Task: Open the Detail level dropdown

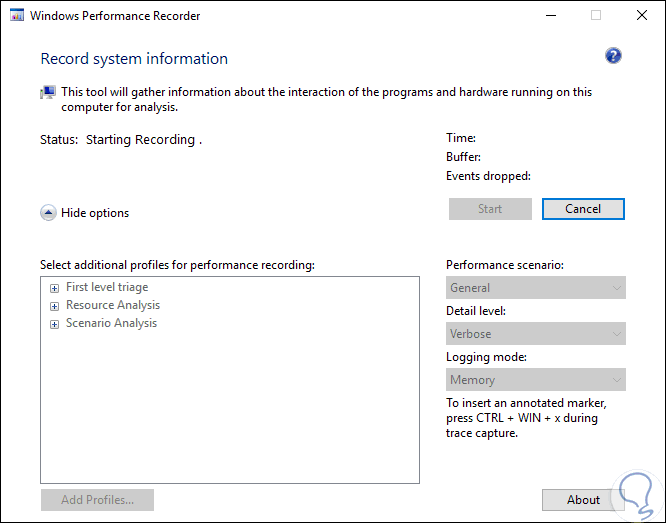Action: 536,334
